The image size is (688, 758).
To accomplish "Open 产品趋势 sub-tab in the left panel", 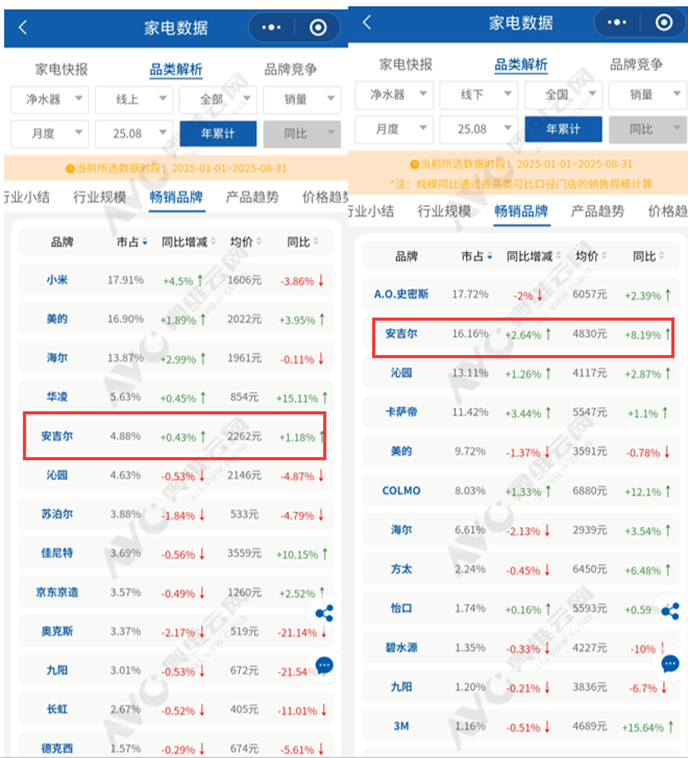I will coord(252,197).
